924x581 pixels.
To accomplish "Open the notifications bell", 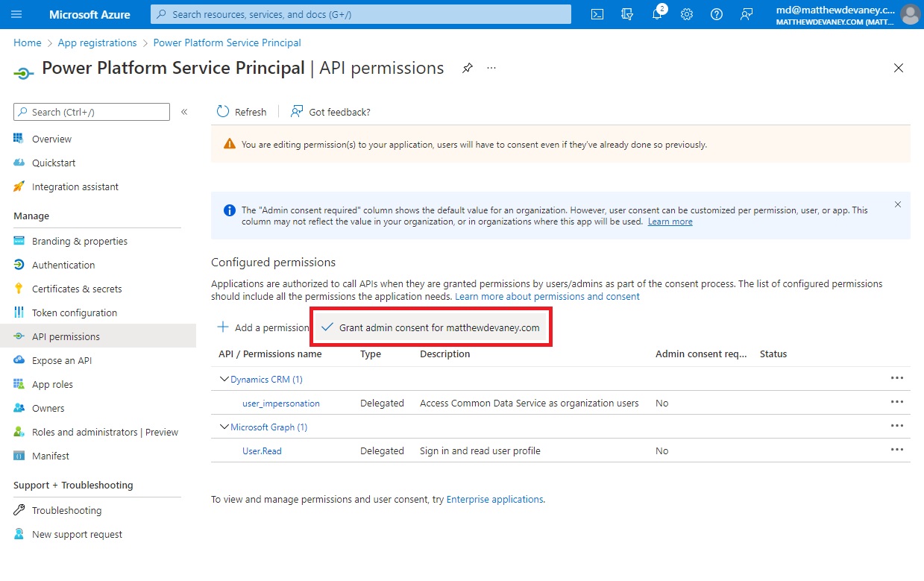I will point(657,14).
